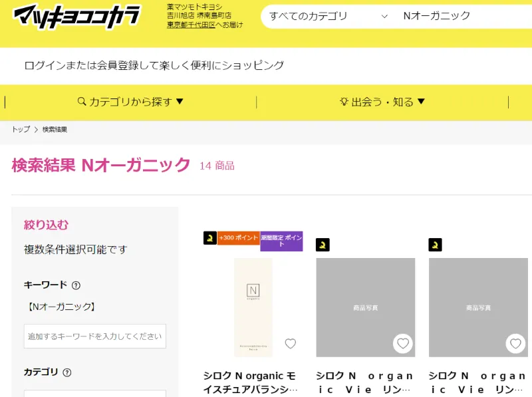532x397 pixels.
Task: Click black brand badge on third product
Action: point(436,245)
